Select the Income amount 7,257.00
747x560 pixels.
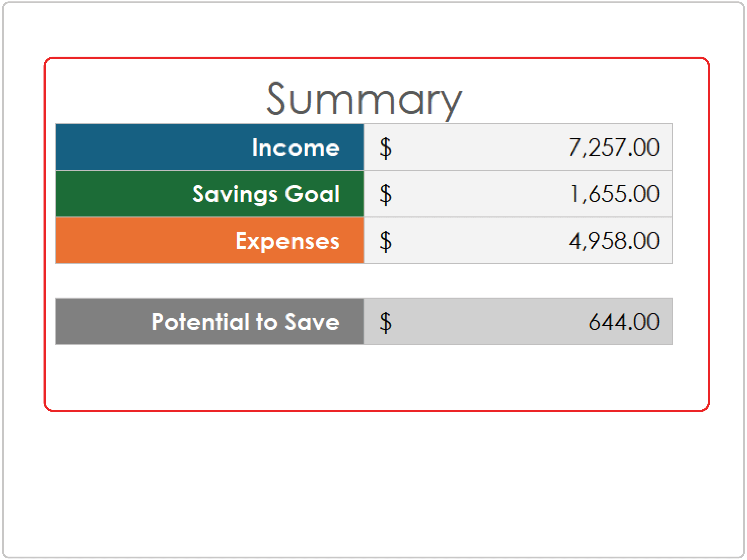tap(614, 148)
